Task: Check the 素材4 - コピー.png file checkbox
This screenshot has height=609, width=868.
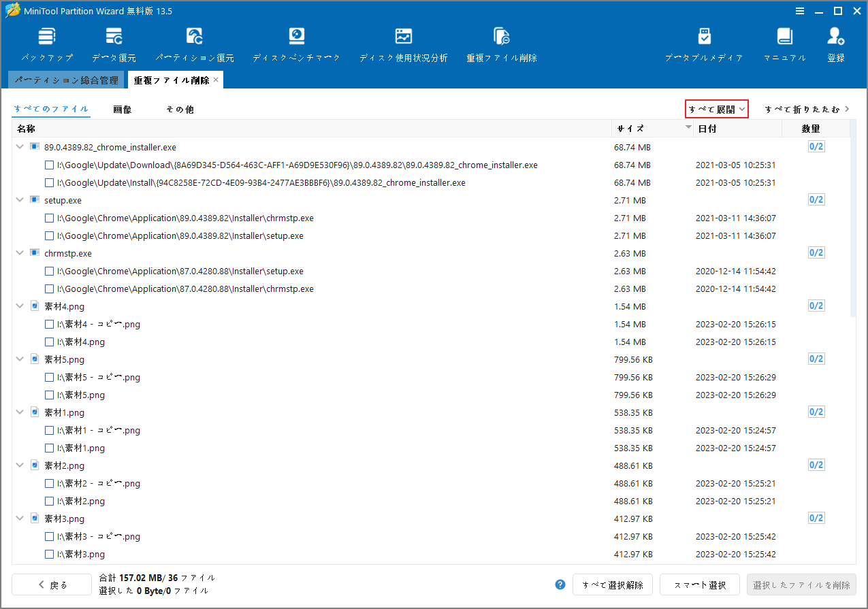Action: 49,324
